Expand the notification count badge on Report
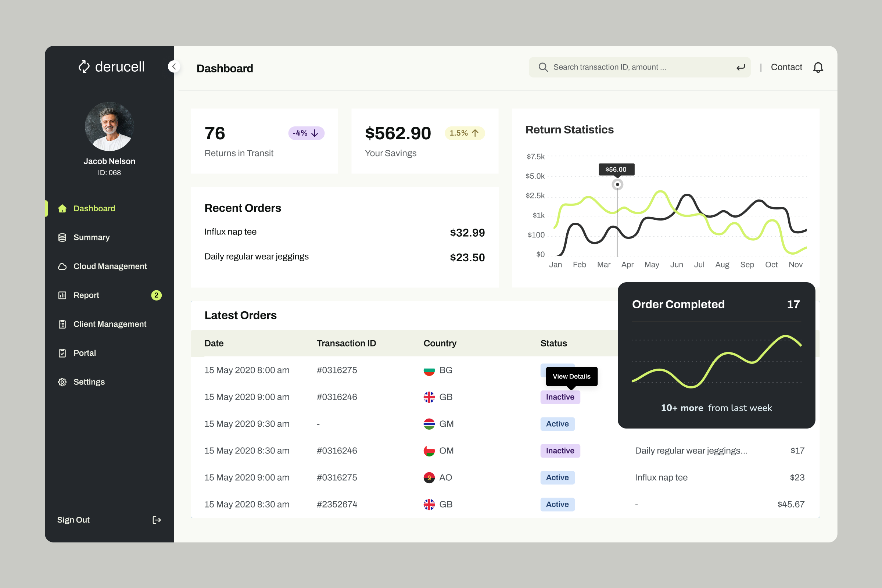This screenshot has height=588, width=882. pyautogui.click(x=157, y=295)
